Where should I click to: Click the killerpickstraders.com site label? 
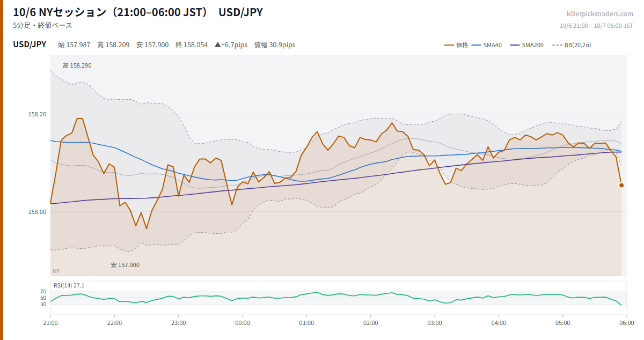[x=600, y=14]
